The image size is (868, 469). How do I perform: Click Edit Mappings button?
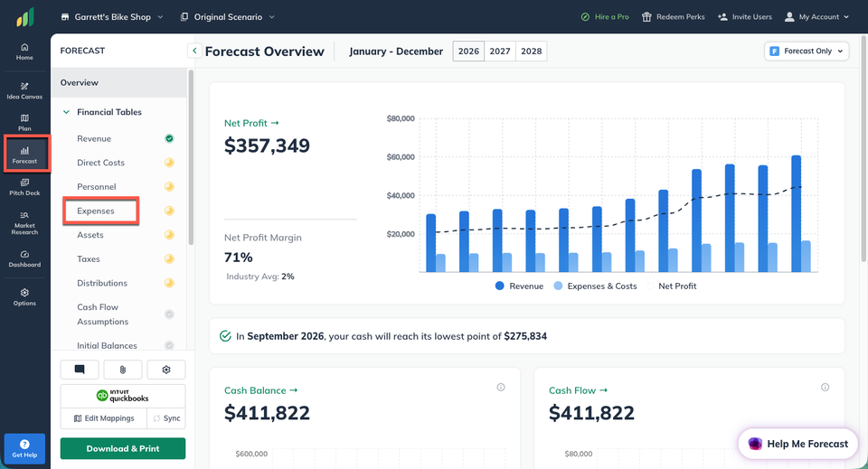pyautogui.click(x=104, y=418)
